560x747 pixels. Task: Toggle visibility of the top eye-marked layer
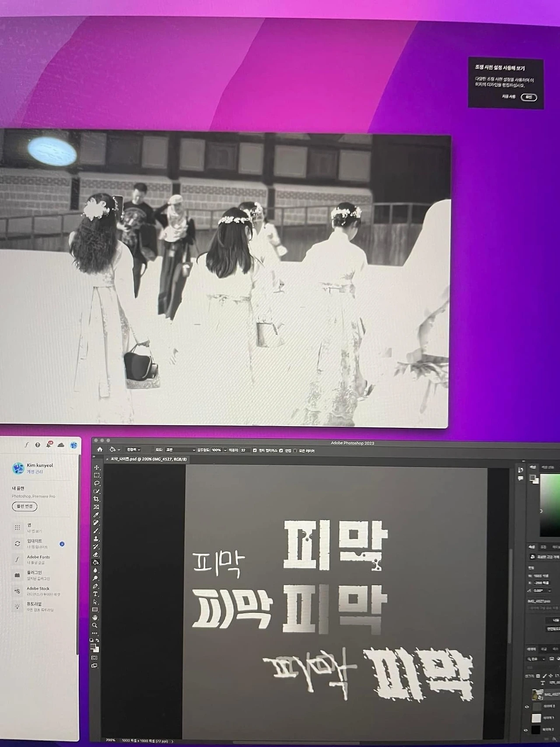pos(527,706)
